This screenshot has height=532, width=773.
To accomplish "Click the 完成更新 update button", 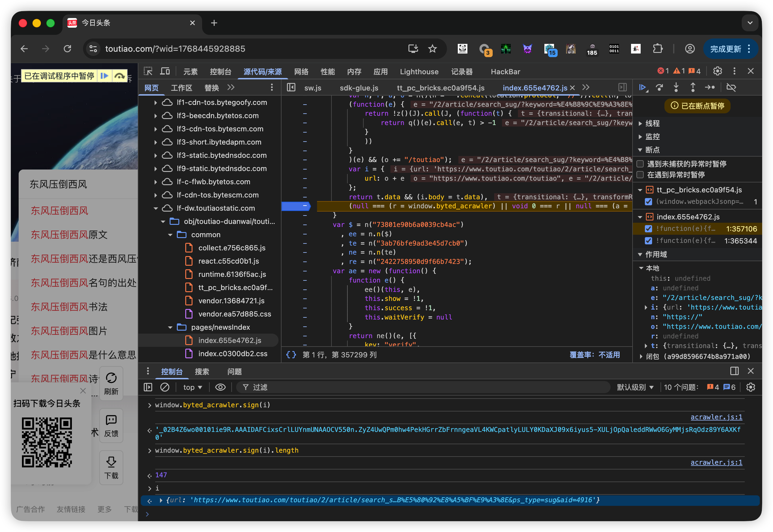I will point(726,49).
